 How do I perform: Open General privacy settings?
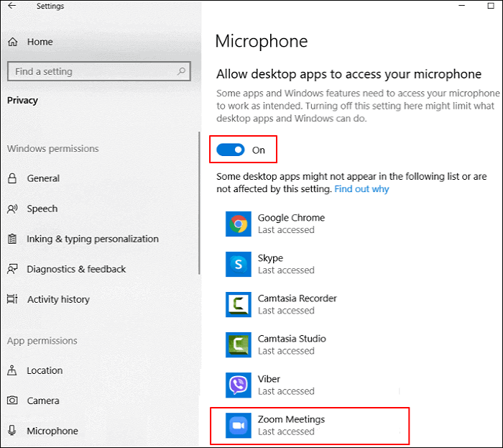43,178
